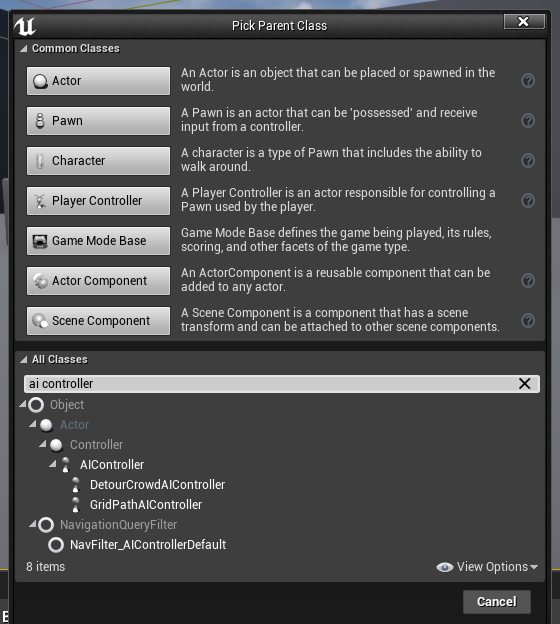This screenshot has width=560, height=624.
Task: Open the View Options dropdown
Action: 487,567
